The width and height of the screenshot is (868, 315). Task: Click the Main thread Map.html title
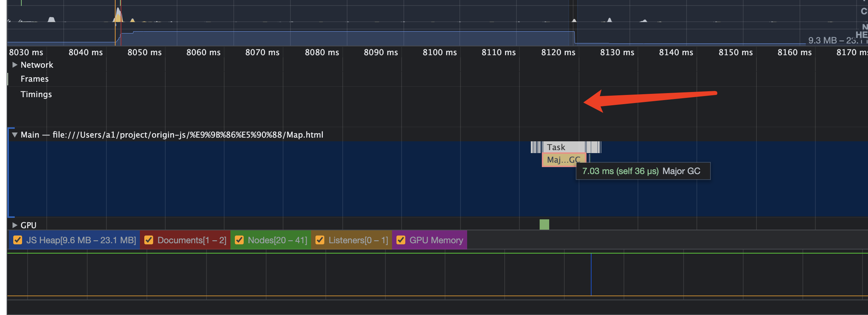(x=172, y=135)
